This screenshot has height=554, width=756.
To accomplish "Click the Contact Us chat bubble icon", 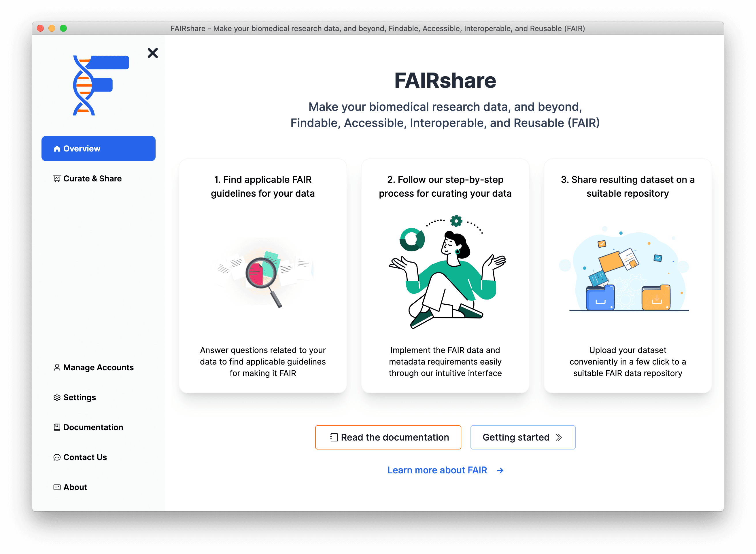I will [57, 457].
